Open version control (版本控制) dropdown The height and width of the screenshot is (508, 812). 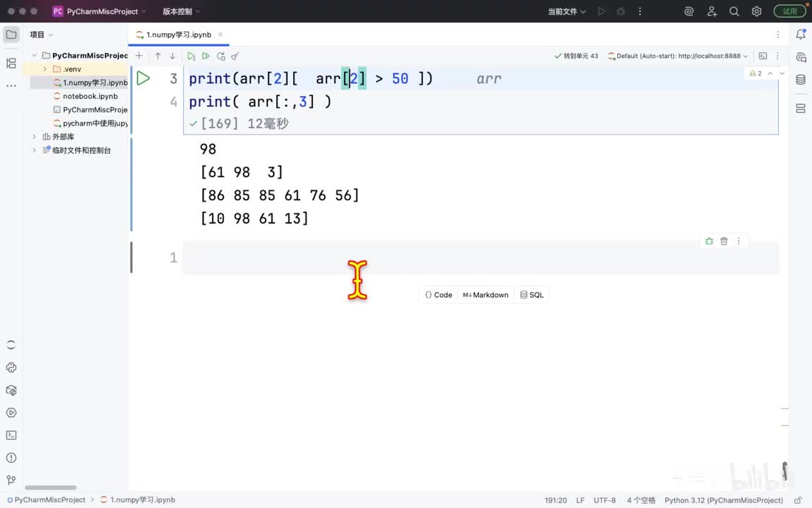(x=181, y=11)
